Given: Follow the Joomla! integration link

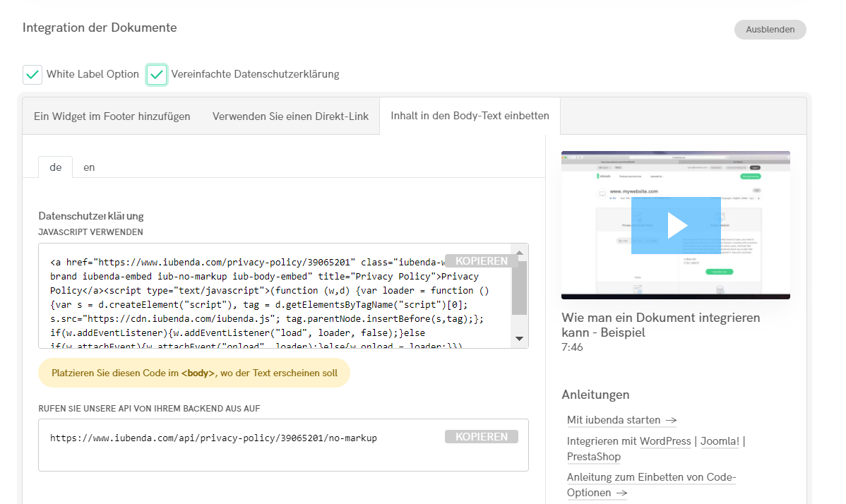Looking at the screenshot, I should pos(720,440).
